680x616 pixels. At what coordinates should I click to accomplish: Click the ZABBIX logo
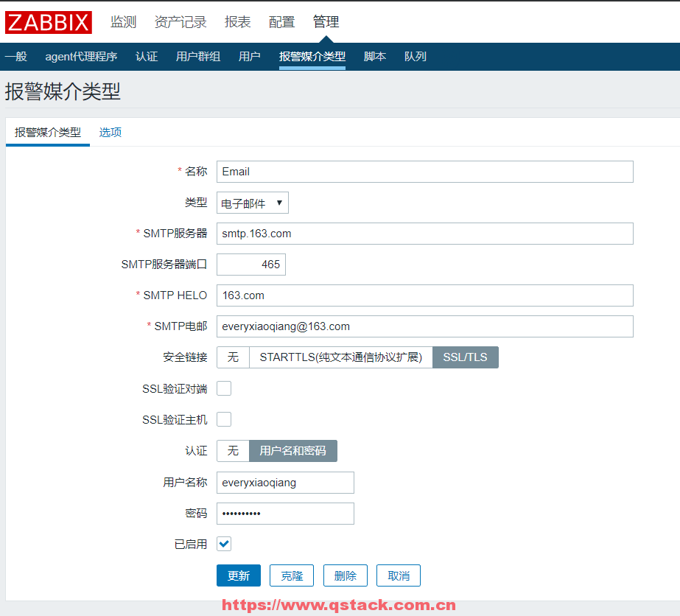click(x=49, y=22)
